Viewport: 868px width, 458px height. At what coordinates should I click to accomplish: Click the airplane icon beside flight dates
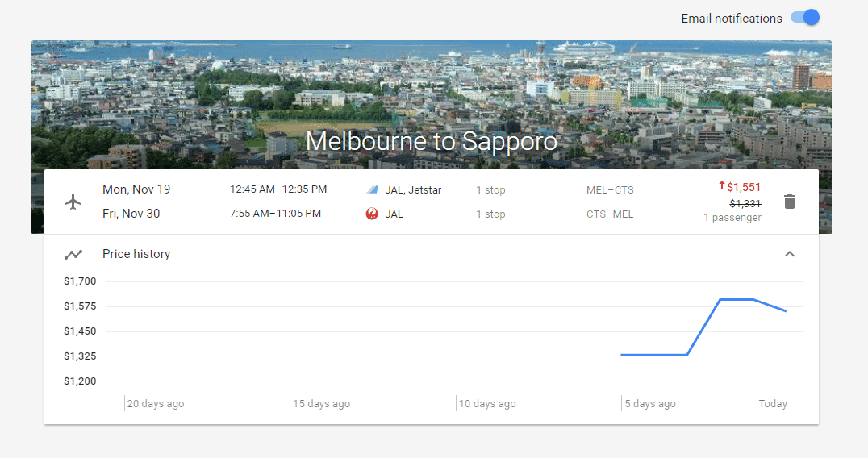click(x=73, y=202)
